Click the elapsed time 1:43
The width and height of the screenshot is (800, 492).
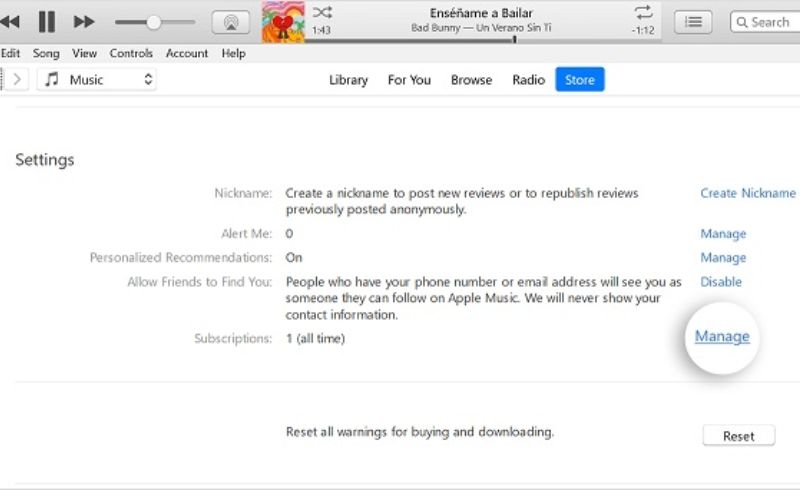pyautogui.click(x=321, y=31)
